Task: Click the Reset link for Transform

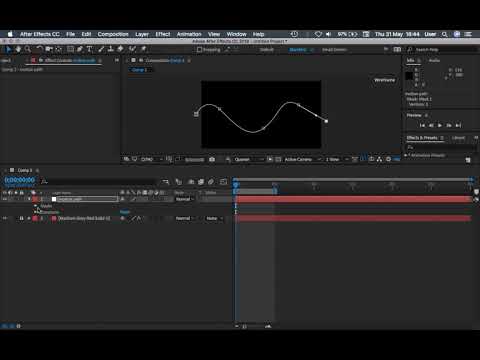Action: pos(125,212)
